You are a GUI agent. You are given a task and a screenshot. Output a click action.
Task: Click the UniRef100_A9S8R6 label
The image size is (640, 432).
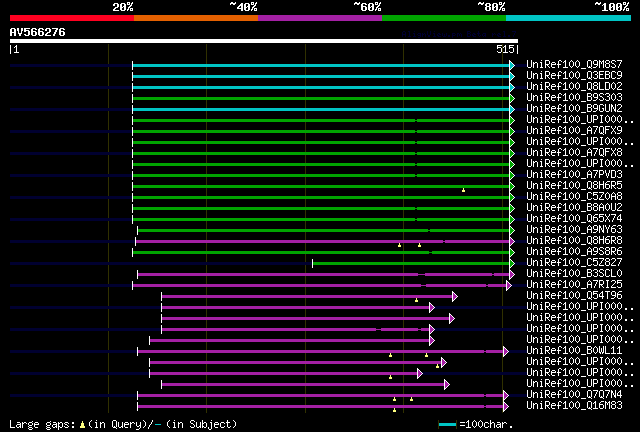[574, 252]
